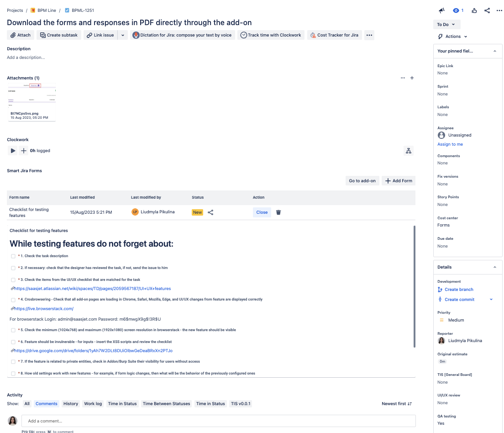Click the plus icon to add attachment
The image size is (504, 433).
(x=412, y=78)
